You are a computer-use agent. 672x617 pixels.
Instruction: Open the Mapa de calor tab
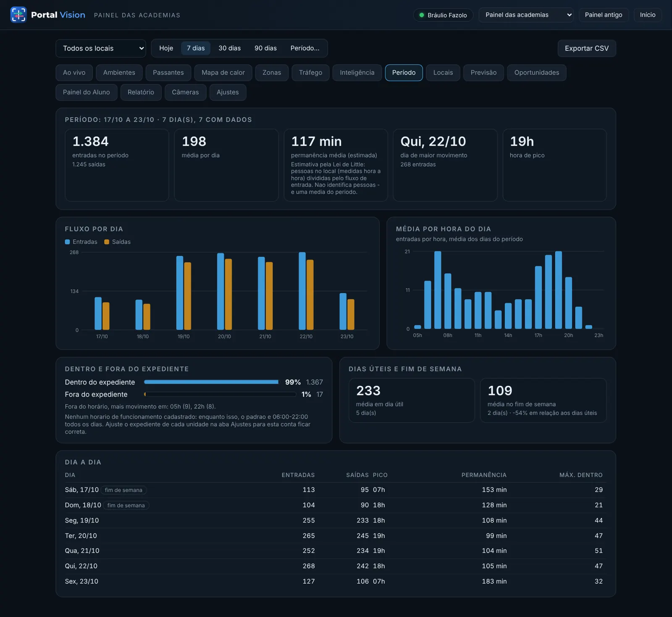coord(223,73)
